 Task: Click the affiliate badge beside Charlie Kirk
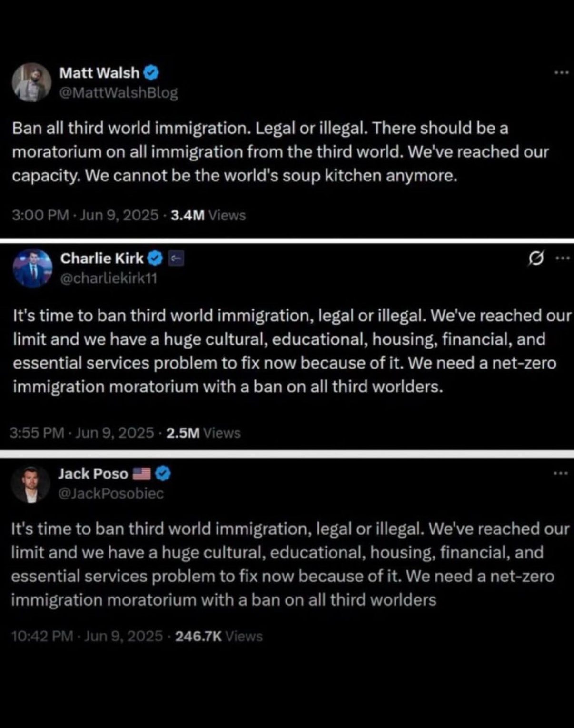(177, 259)
